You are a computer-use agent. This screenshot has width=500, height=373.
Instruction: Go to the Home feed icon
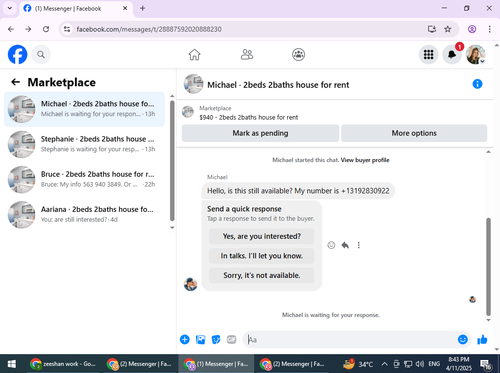pyautogui.click(x=194, y=54)
